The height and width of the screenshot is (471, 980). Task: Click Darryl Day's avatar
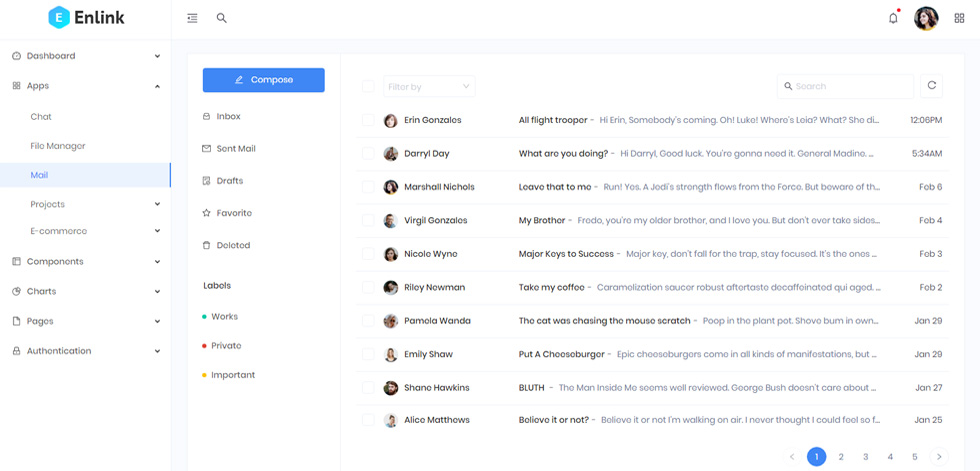click(x=391, y=154)
